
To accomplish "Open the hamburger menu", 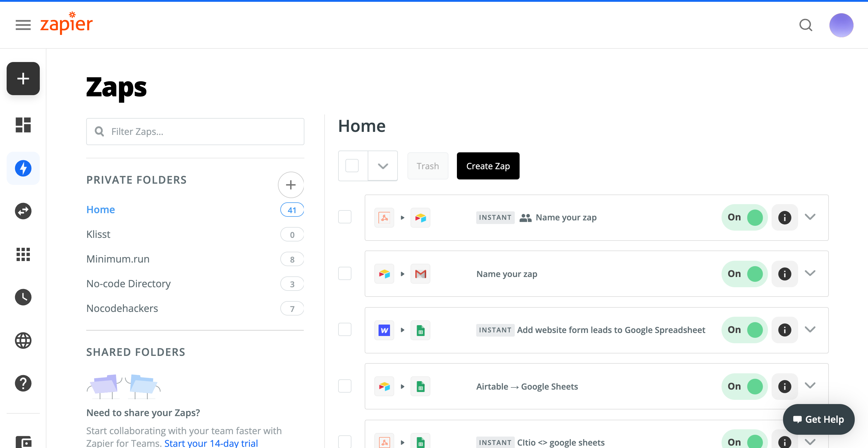I will click(23, 25).
